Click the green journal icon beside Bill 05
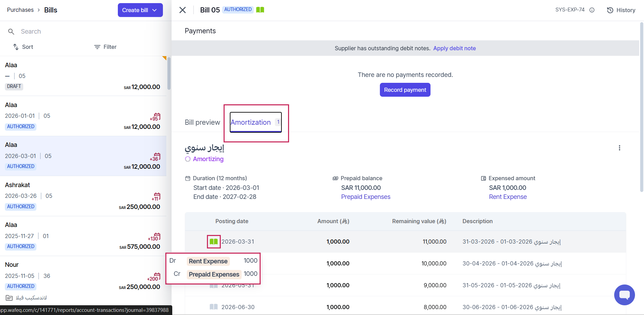This screenshot has width=644, height=315. (260, 10)
